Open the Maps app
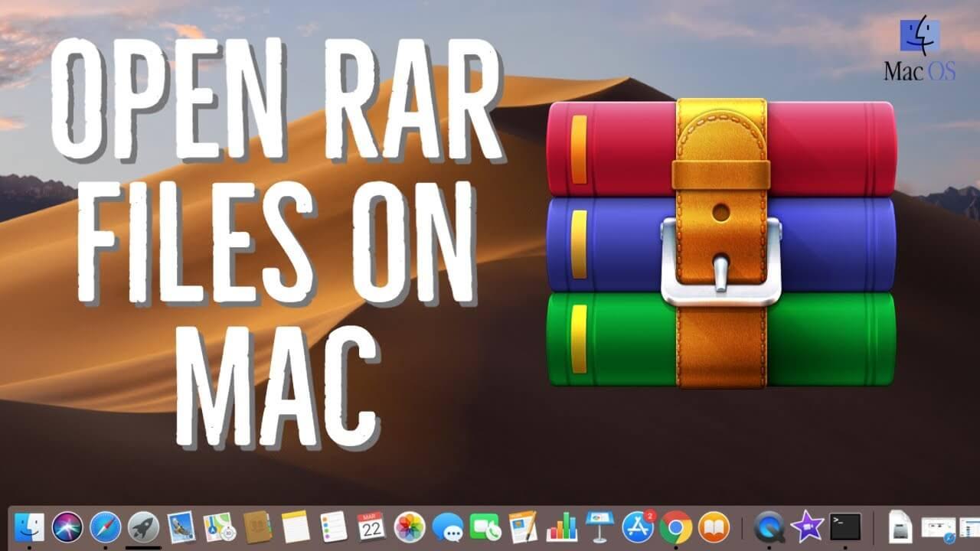The height and width of the screenshot is (551, 980). [220, 527]
